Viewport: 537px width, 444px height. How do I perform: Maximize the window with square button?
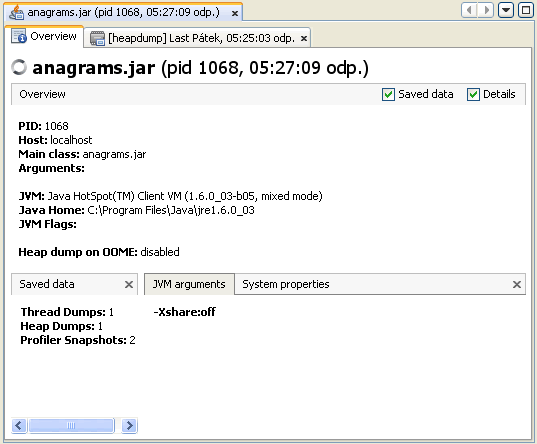526,10
